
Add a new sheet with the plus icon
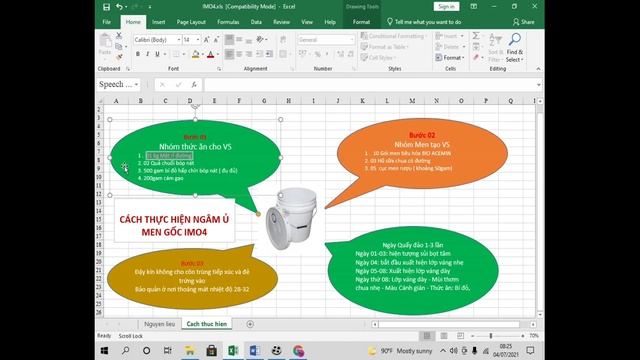tap(250, 324)
